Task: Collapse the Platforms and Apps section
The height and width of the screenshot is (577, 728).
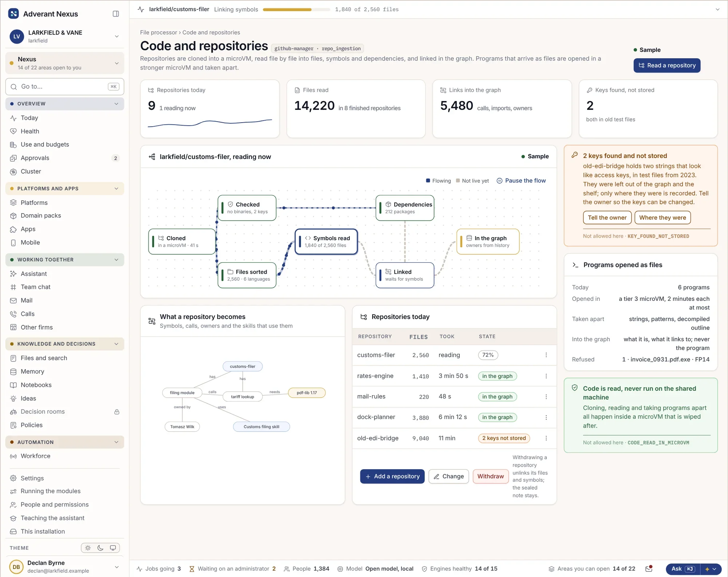Action: click(65, 188)
